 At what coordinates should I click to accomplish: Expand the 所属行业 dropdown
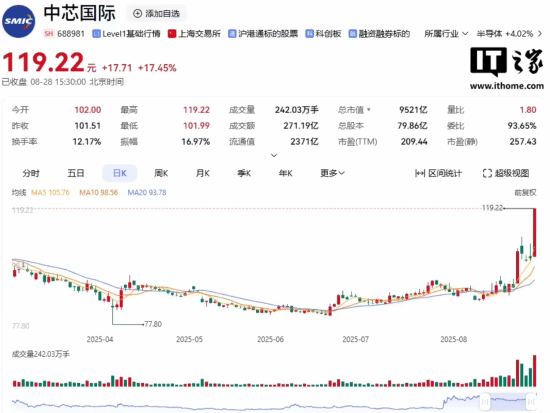tap(446, 34)
